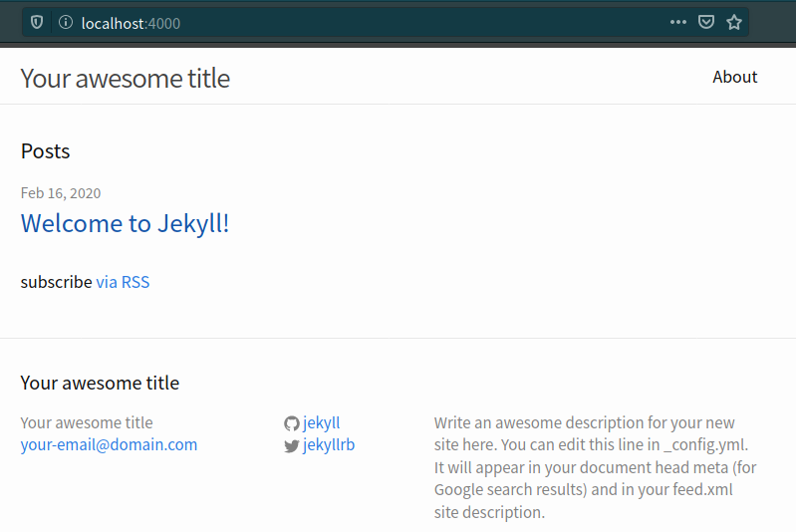
Task: Show site information for localhost
Action: (x=66, y=22)
